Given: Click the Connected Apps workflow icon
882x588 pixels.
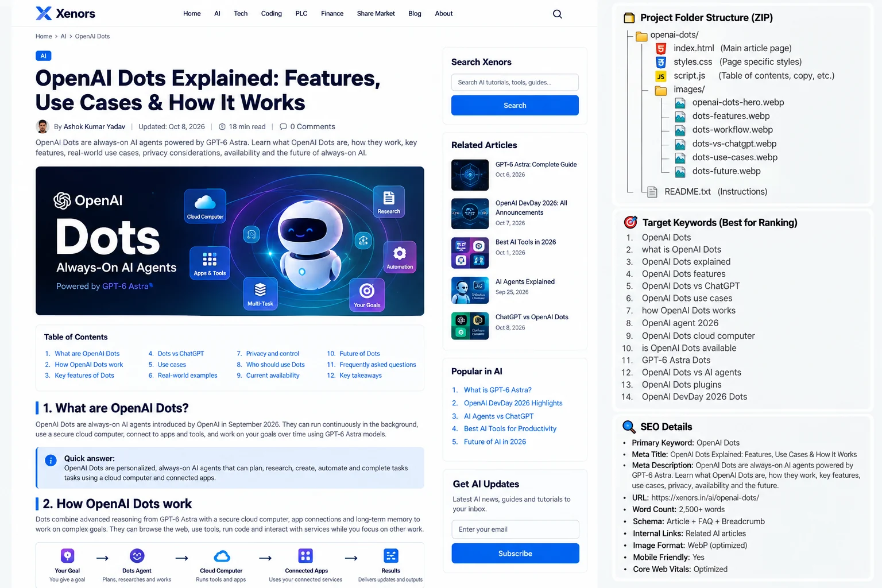Looking at the screenshot, I should click(305, 556).
